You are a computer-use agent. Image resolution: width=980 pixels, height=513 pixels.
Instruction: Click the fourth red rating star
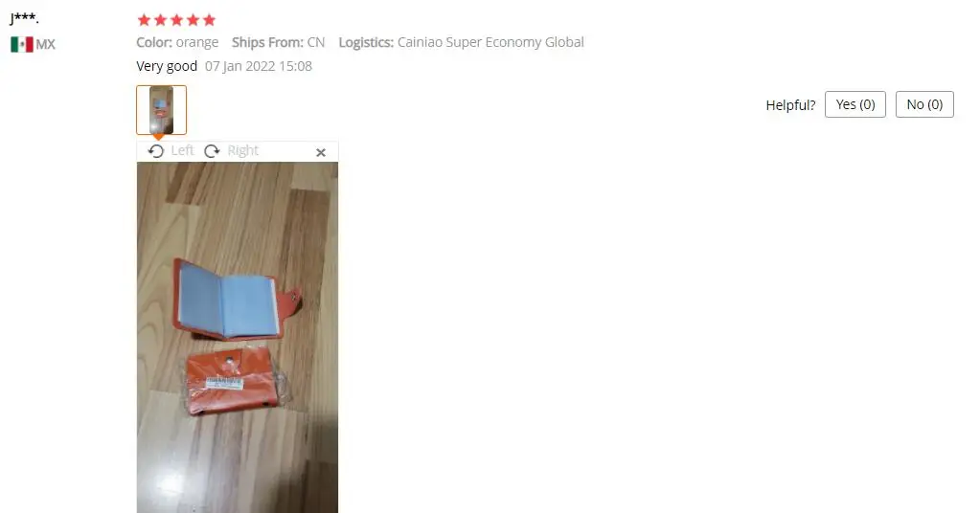tap(193, 20)
